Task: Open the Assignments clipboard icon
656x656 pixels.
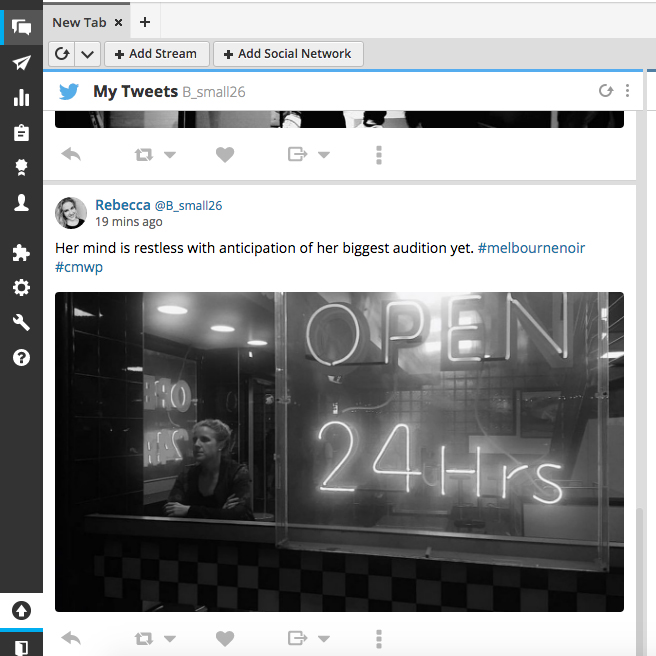Action: 21,133
